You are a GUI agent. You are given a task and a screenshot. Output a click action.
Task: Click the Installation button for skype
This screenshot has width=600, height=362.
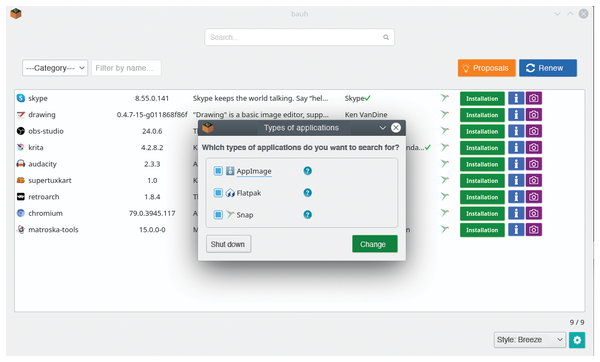coord(482,98)
